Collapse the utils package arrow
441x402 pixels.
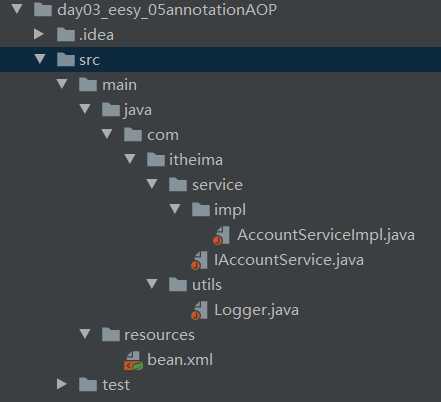tap(152, 284)
